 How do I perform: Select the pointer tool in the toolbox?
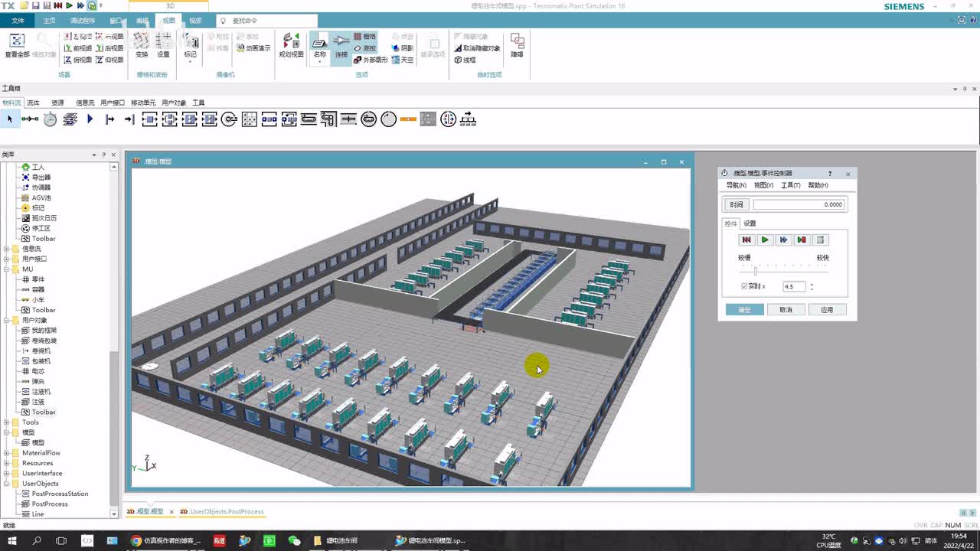[x=10, y=119]
